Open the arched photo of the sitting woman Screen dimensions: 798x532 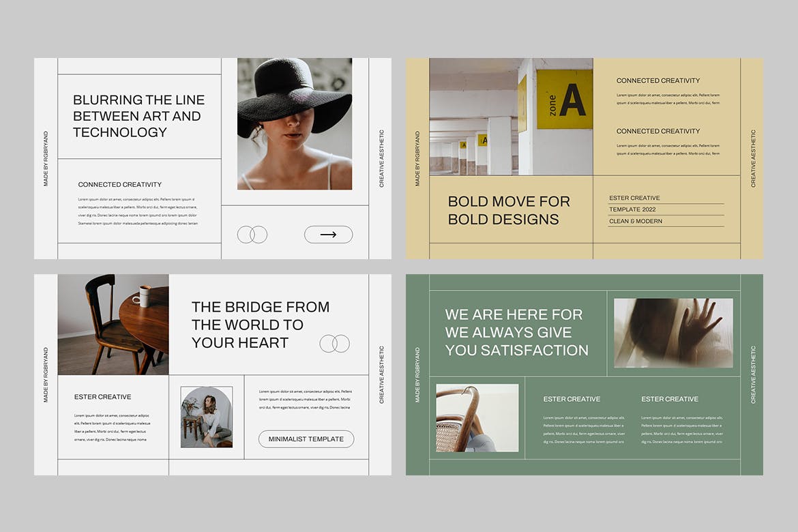[207, 417]
